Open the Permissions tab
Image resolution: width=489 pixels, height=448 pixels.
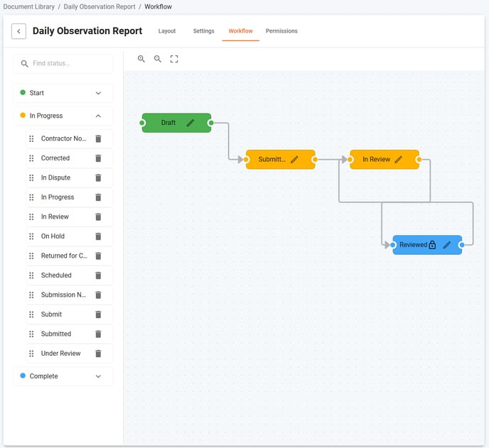pyautogui.click(x=281, y=31)
